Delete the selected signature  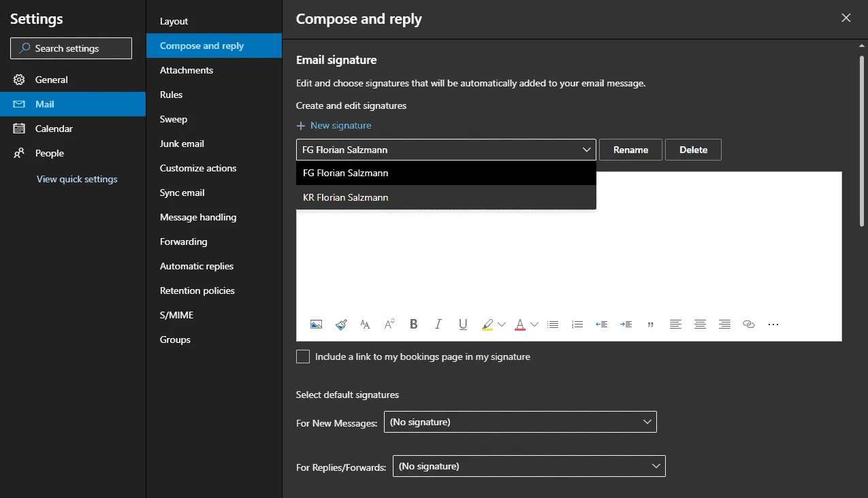(693, 150)
